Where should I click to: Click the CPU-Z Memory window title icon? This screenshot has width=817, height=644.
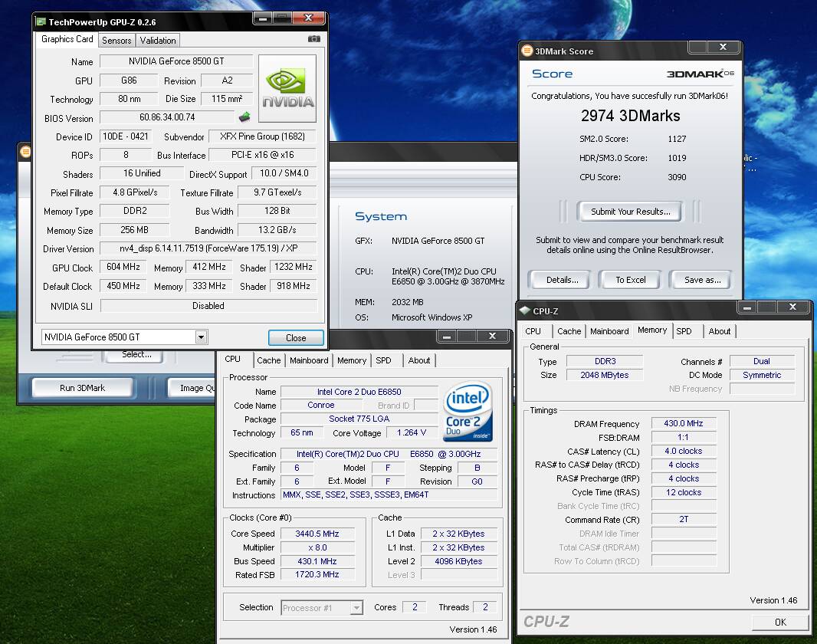click(525, 310)
